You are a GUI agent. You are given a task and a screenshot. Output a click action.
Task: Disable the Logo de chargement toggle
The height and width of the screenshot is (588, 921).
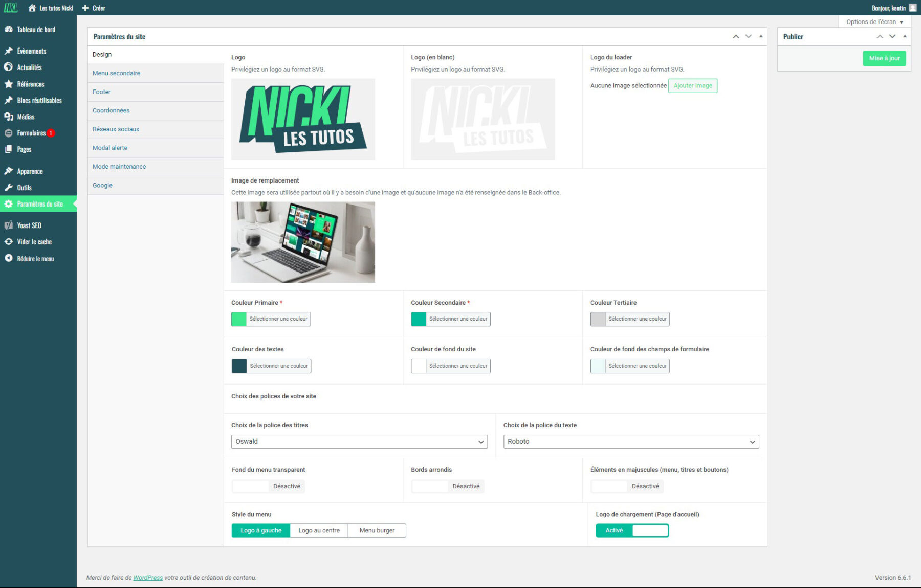(632, 531)
